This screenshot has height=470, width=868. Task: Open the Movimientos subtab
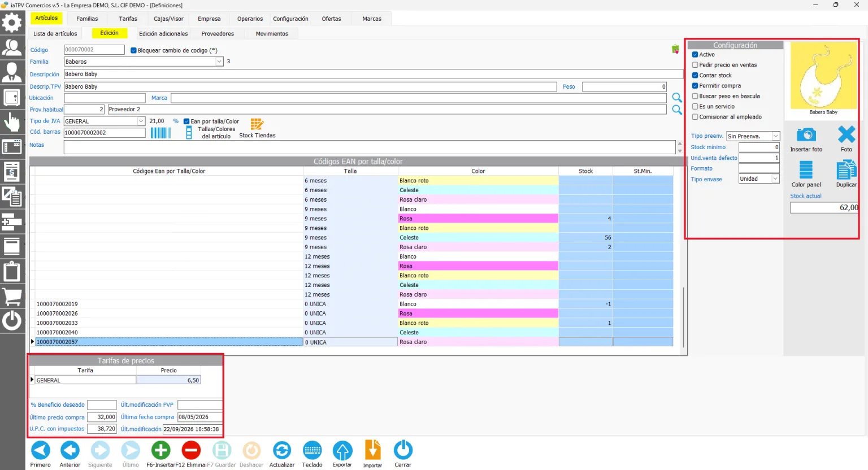tap(272, 34)
